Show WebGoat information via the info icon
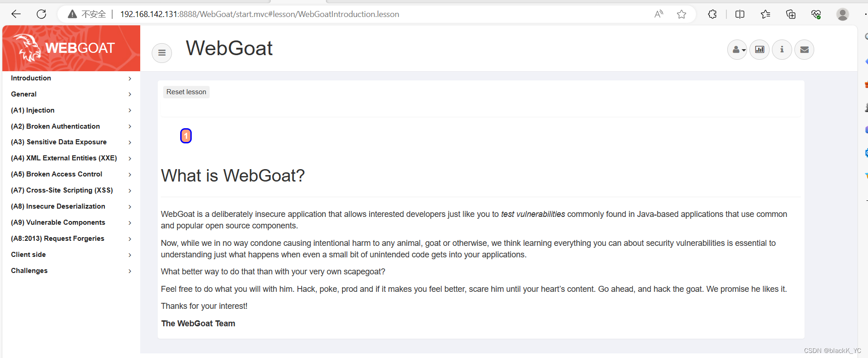 [782, 50]
